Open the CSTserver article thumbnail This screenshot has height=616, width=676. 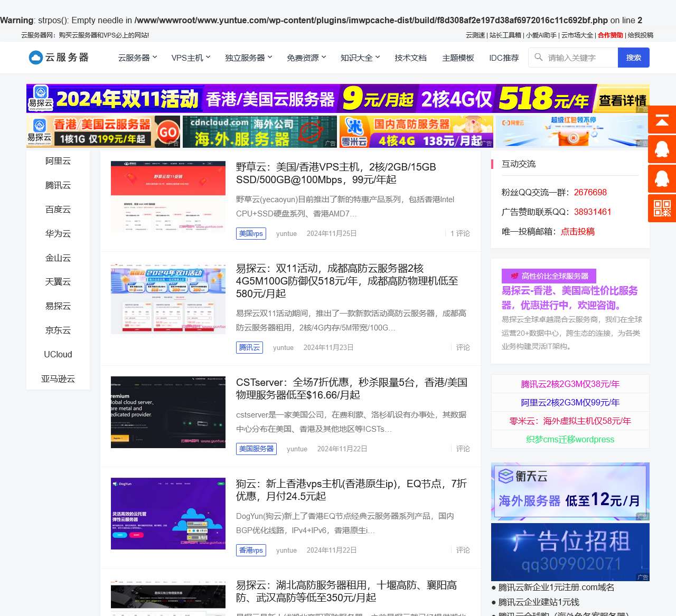coord(168,412)
